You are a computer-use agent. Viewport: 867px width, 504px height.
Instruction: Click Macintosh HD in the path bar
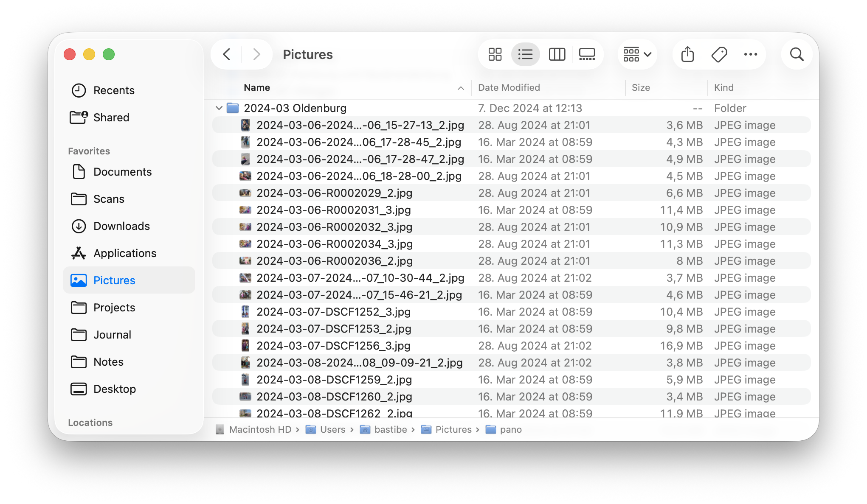[260, 429]
